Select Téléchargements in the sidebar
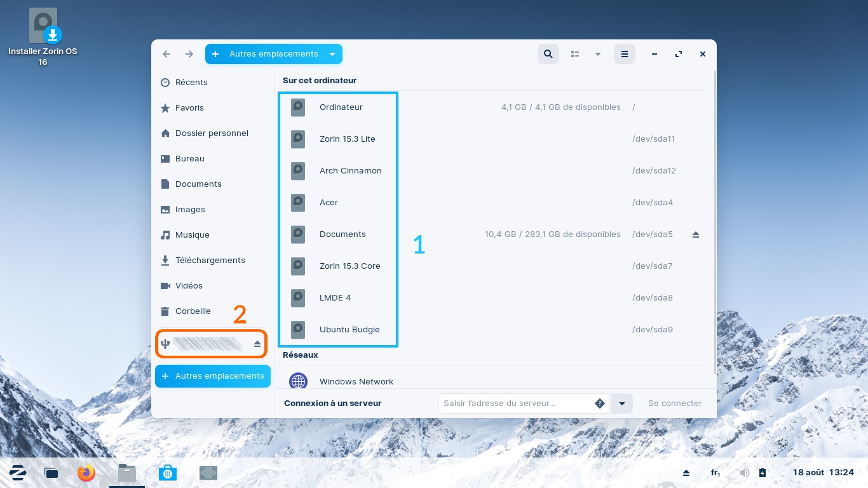Image resolution: width=868 pixels, height=488 pixels. click(x=210, y=261)
